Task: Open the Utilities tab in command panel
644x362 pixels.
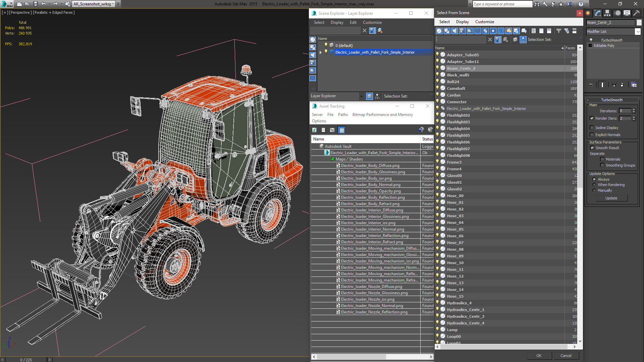Action: click(x=636, y=13)
